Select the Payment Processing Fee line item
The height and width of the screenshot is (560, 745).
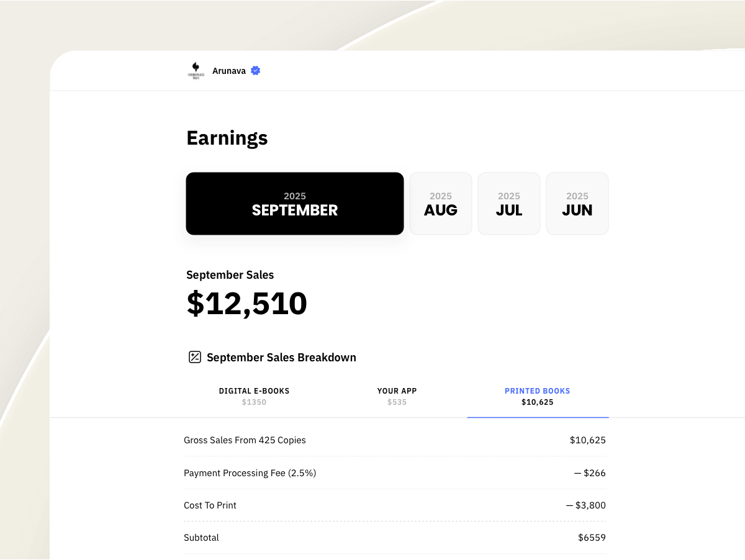(250, 472)
